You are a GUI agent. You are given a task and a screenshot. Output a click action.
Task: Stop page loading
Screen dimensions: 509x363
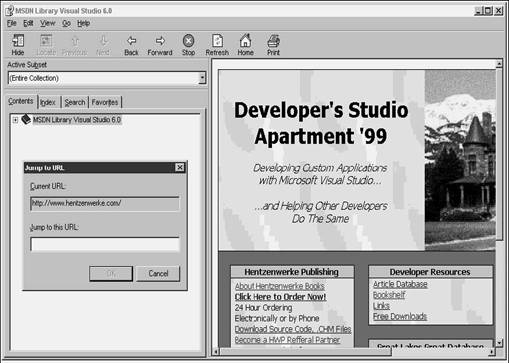[188, 41]
